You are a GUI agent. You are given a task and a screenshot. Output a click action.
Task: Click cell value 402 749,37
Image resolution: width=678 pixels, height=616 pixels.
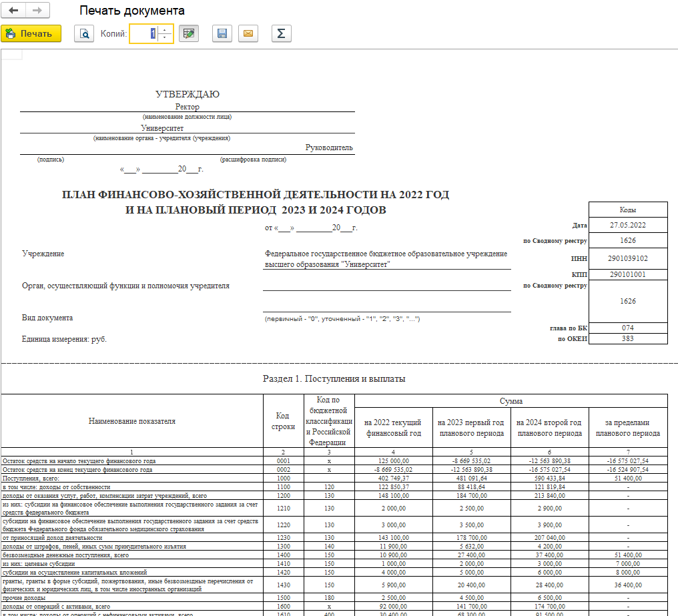(x=394, y=479)
